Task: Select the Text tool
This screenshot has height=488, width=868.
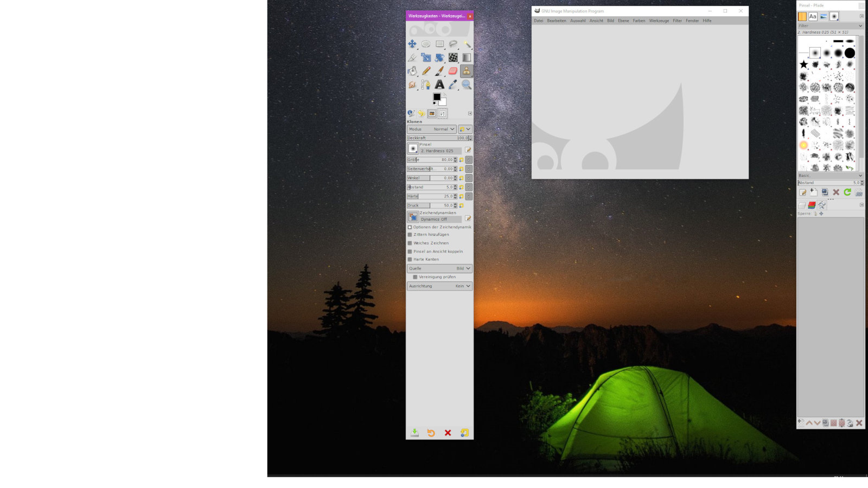Action: (x=439, y=85)
